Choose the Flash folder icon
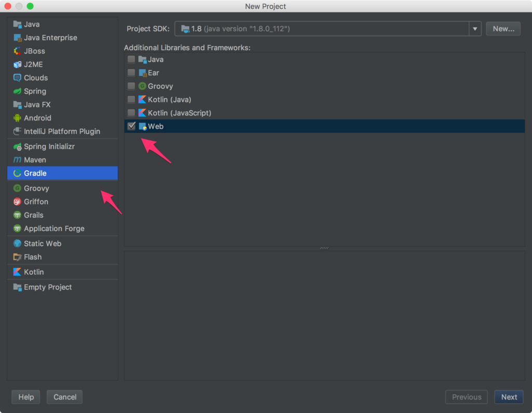The image size is (532, 413). [17, 257]
